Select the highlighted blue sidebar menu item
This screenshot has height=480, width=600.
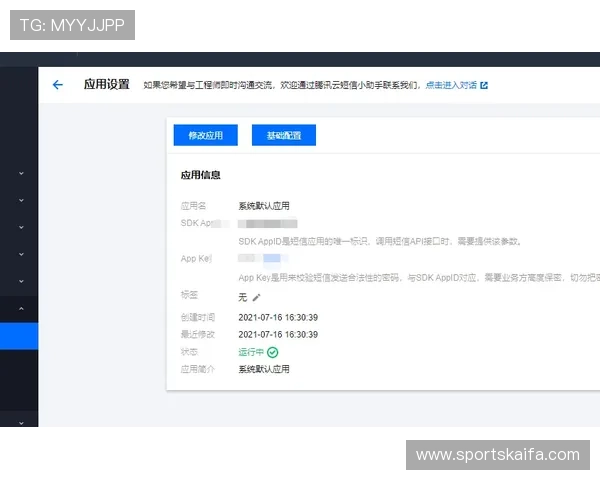(19, 336)
